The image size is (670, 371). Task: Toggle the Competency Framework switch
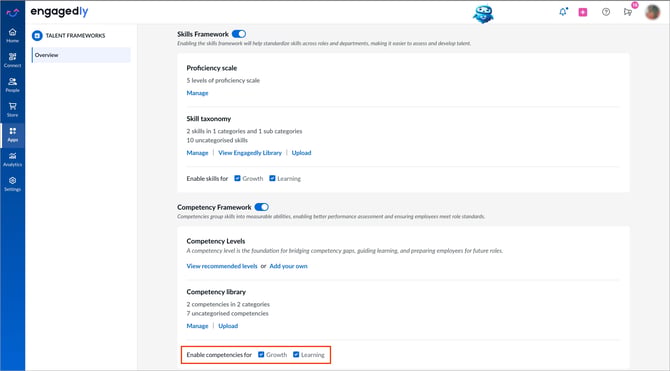pos(262,207)
